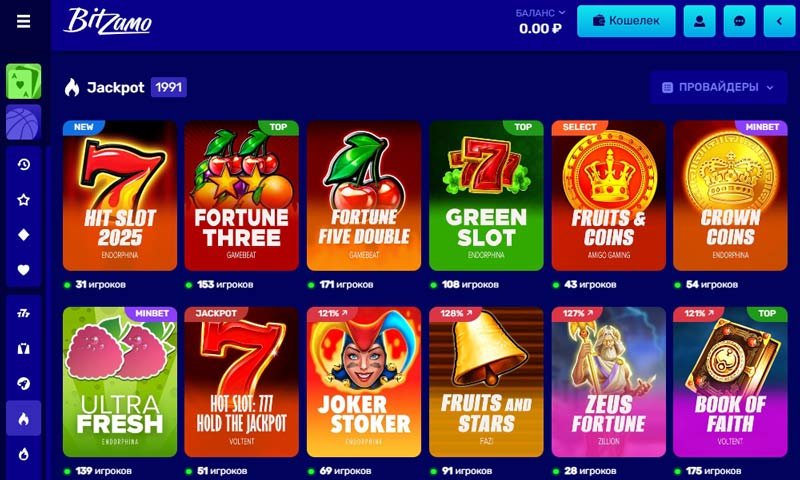The height and width of the screenshot is (480, 800).
Task: Collapse panel using left chevron button
Action: coord(779,21)
